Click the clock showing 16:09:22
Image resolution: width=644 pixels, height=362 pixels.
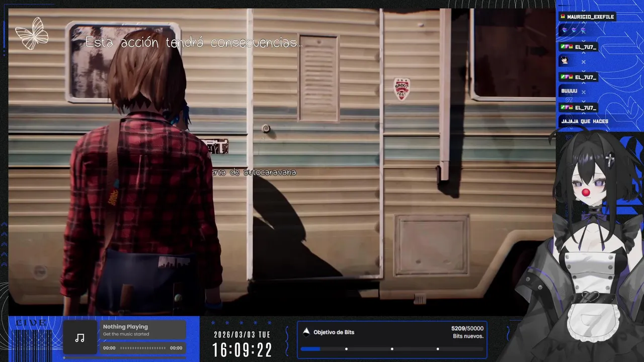click(x=242, y=349)
